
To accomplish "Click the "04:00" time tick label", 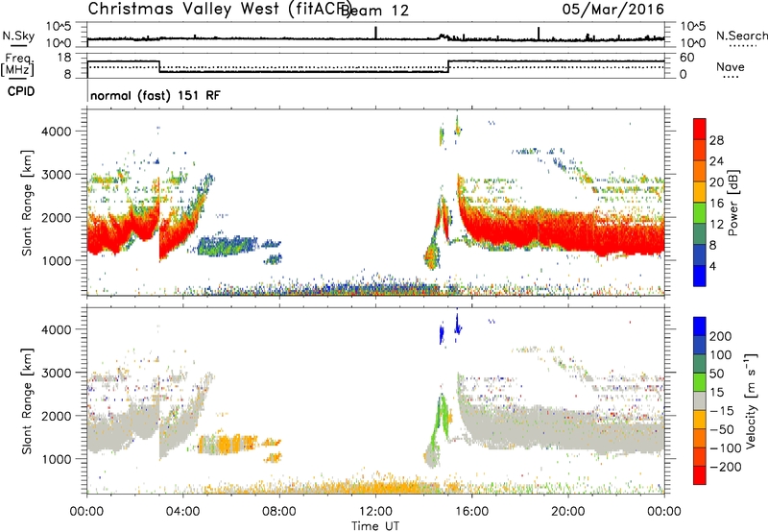I will coord(182,512).
